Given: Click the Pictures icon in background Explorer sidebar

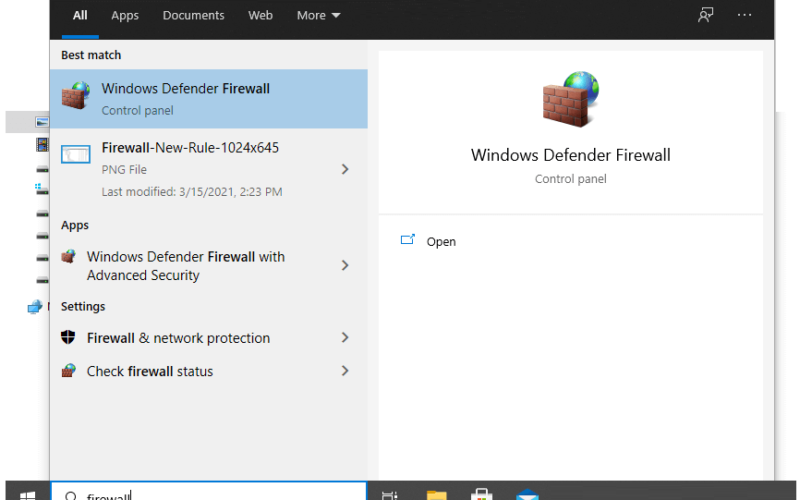Looking at the screenshot, I should tap(42, 122).
